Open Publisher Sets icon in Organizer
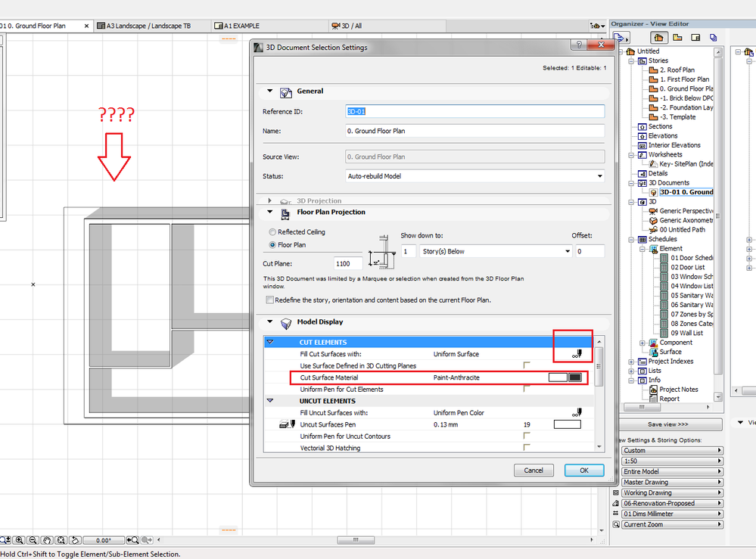 [x=713, y=38]
